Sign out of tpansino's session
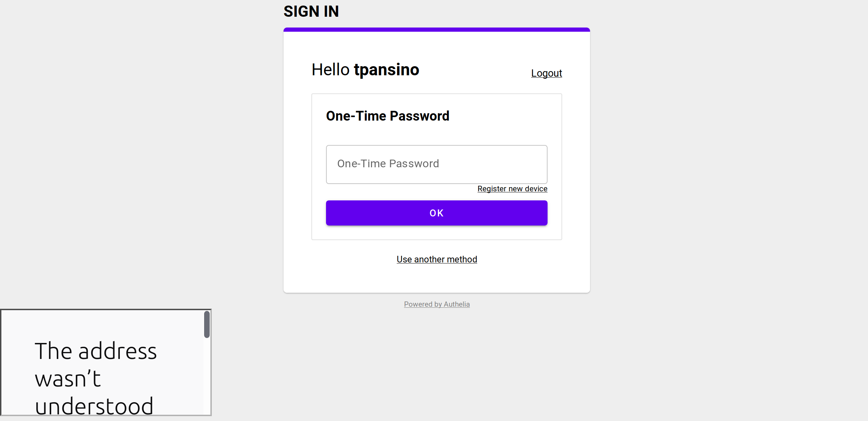Viewport: 868px width, 421px height. tap(546, 73)
